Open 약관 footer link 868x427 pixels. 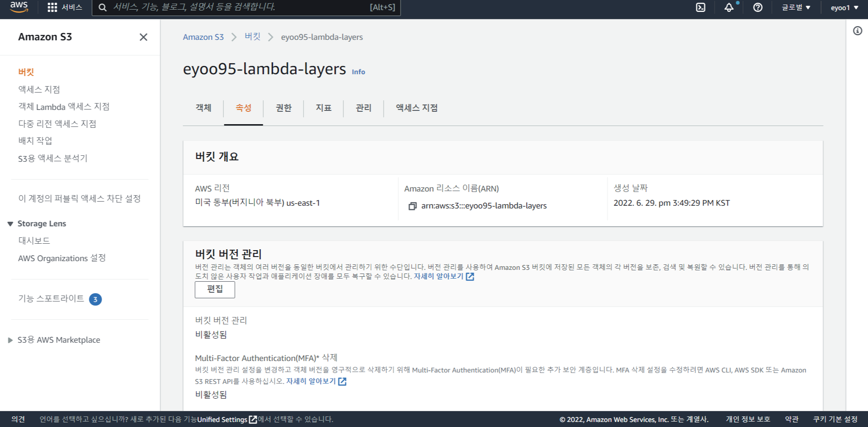[x=792, y=419]
